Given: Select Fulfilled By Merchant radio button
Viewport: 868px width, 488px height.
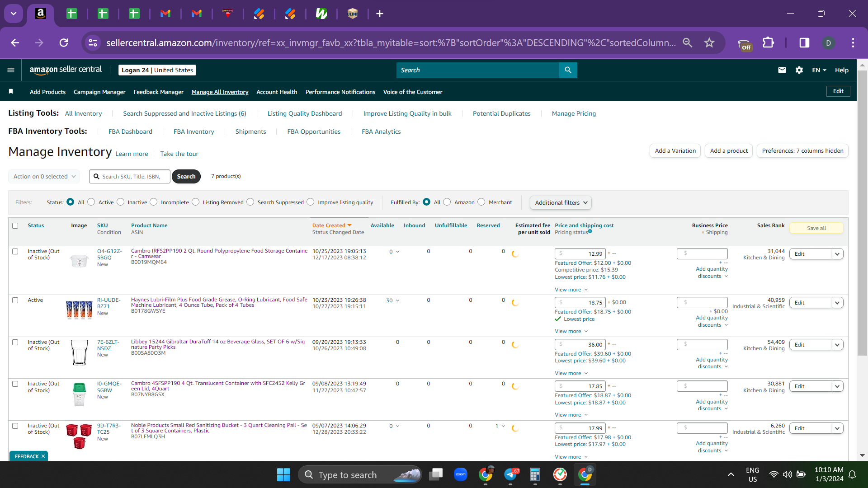Looking at the screenshot, I should tap(481, 202).
